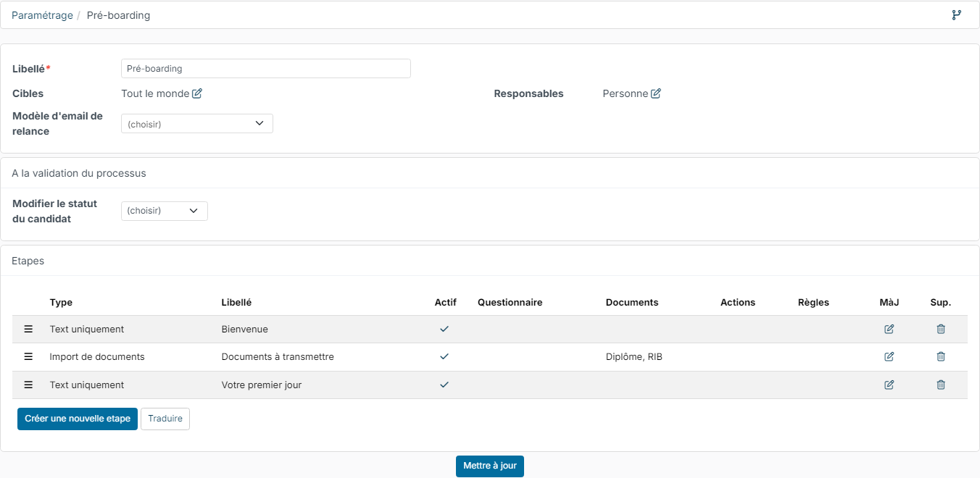Open the Modèle d'email de relance dropdown
Image resolution: width=980 pixels, height=478 pixels.
197,124
